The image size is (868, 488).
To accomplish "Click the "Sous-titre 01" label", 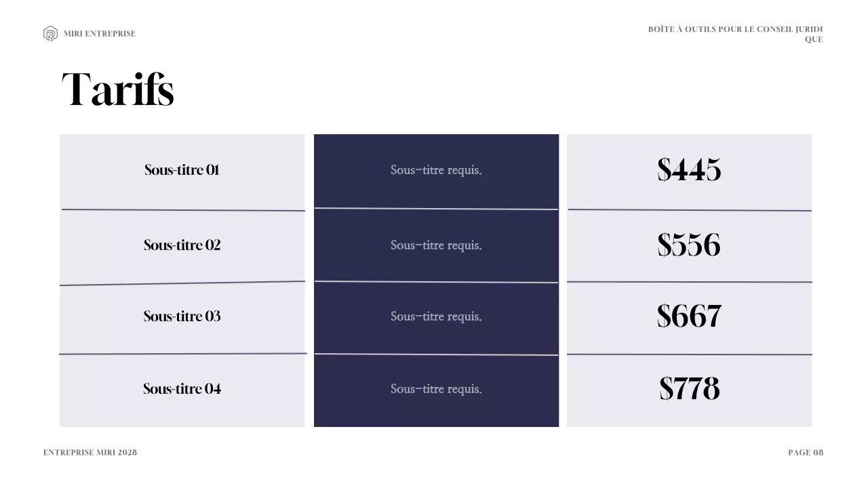I will point(182,169).
